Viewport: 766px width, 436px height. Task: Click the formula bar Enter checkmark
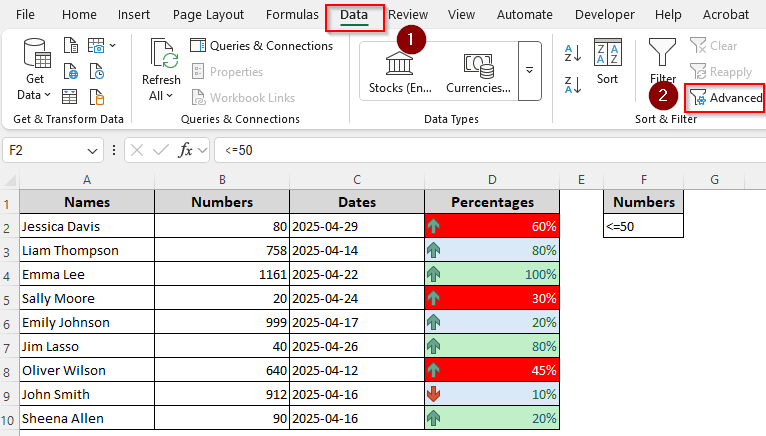[160, 150]
